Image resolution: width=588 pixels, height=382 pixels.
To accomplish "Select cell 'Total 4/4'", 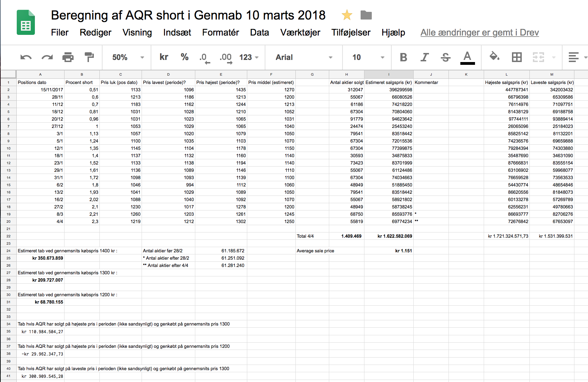I will pos(312,236).
